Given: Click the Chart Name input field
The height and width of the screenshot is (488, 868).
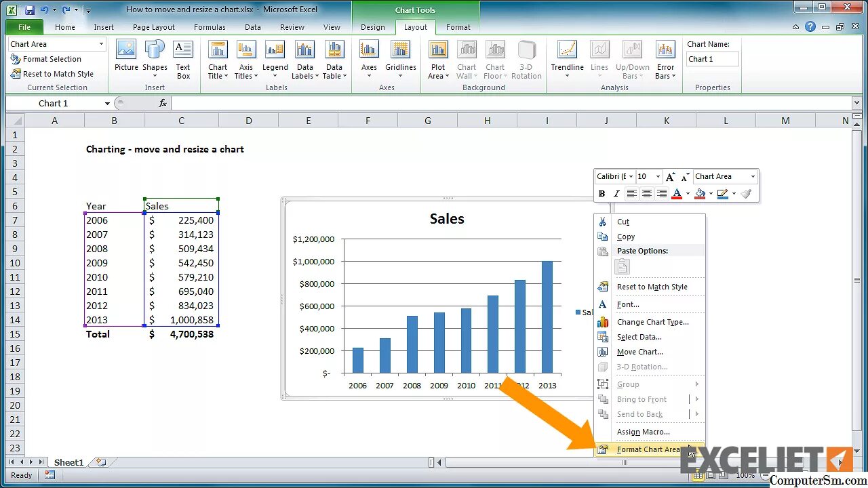Looking at the screenshot, I should [712, 59].
